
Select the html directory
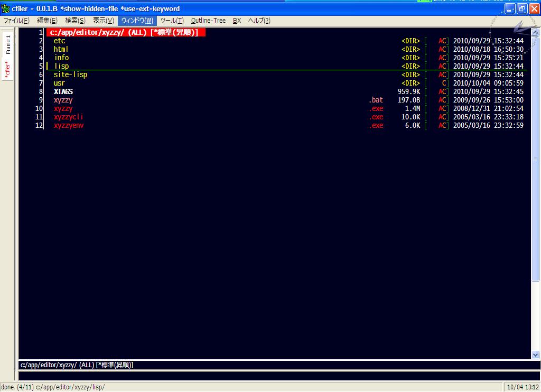pyautogui.click(x=61, y=49)
